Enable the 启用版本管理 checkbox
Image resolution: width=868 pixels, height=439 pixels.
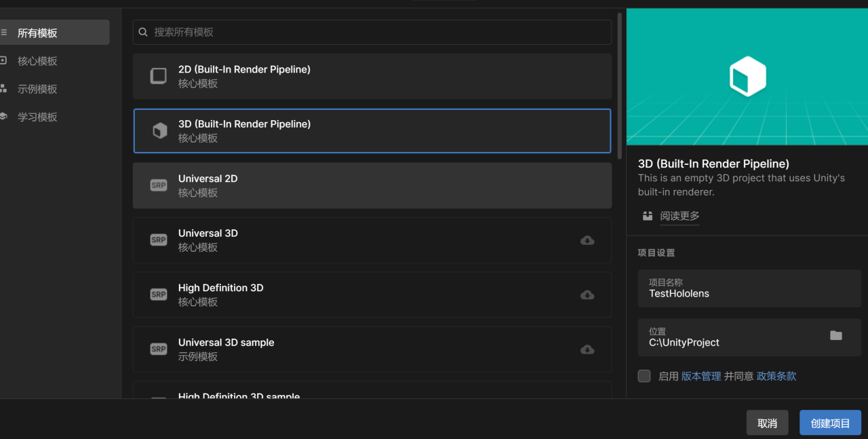[x=644, y=376]
